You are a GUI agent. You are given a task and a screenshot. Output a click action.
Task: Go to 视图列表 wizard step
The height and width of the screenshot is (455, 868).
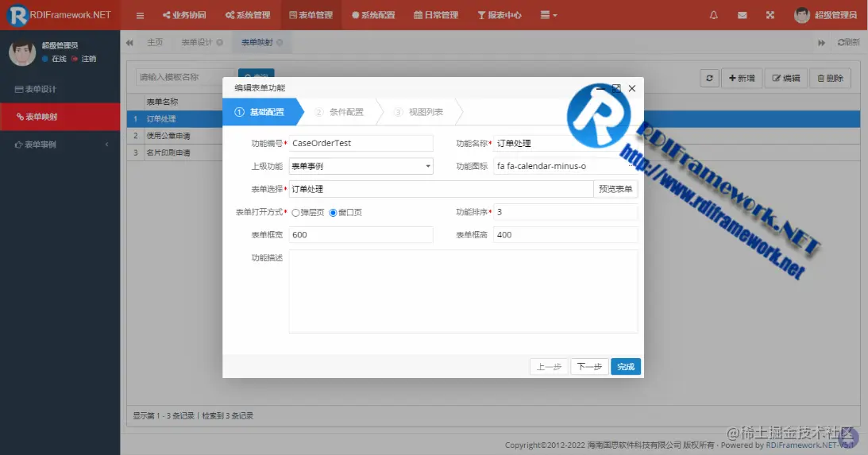pos(419,112)
